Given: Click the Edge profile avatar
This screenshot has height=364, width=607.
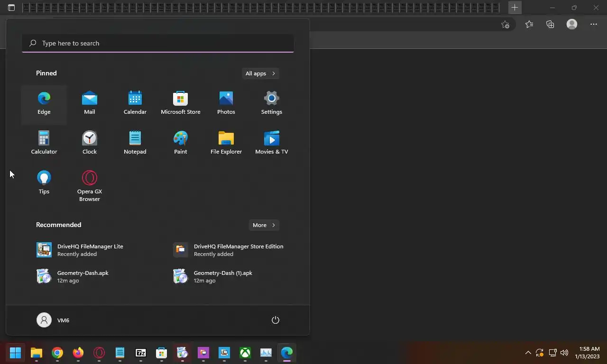Looking at the screenshot, I should [572, 24].
